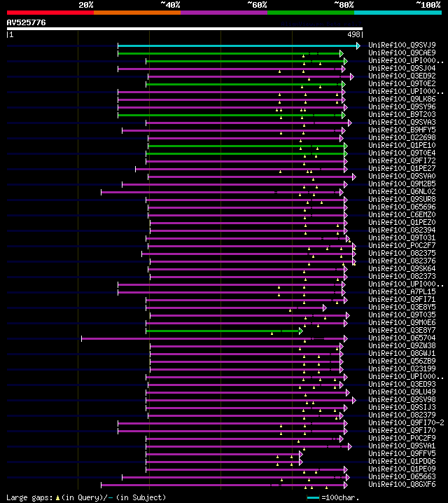Image resolution: width=448 pixels, height=503 pixels.
Task: Select the UniRef100_P0C2F7 label
Action: (x=402, y=245)
